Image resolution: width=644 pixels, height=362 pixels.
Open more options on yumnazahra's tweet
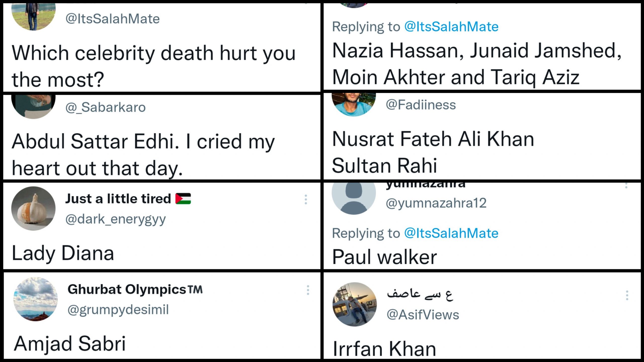click(626, 186)
